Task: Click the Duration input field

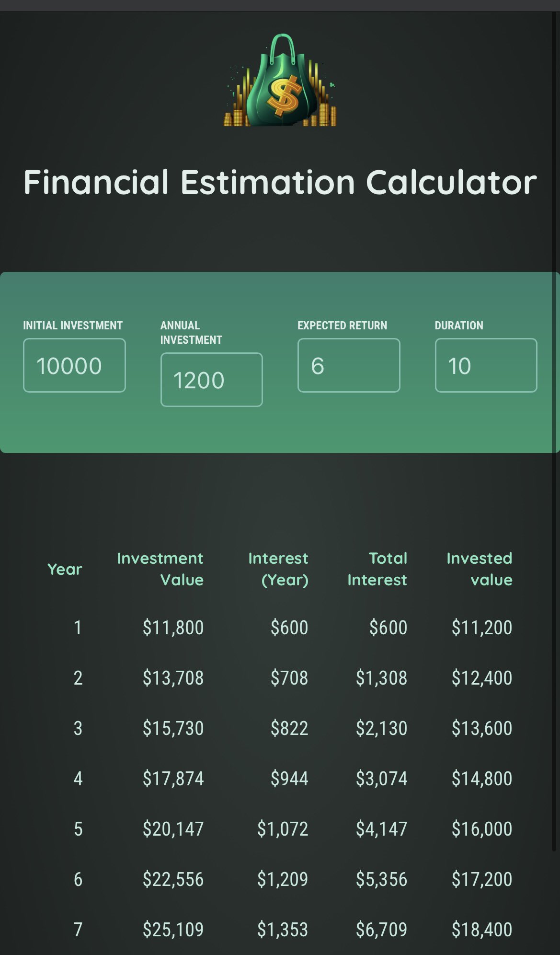Action: [486, 365]
